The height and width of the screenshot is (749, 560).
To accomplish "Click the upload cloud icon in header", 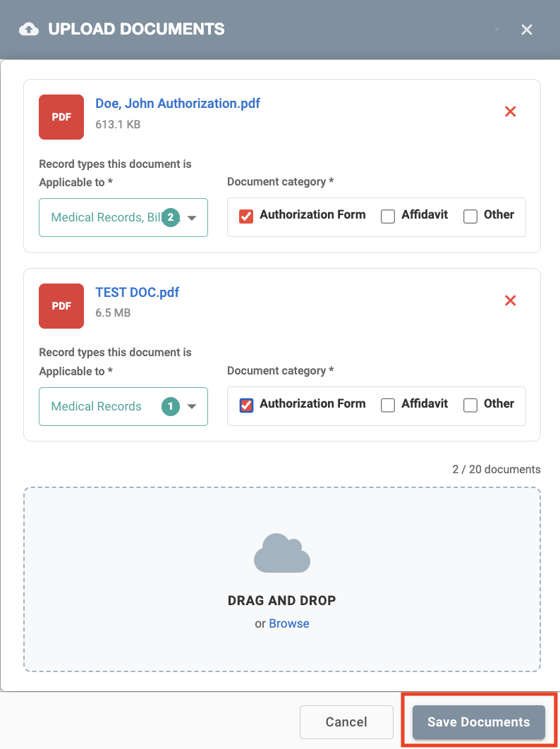I will click(x=29, y=30).
